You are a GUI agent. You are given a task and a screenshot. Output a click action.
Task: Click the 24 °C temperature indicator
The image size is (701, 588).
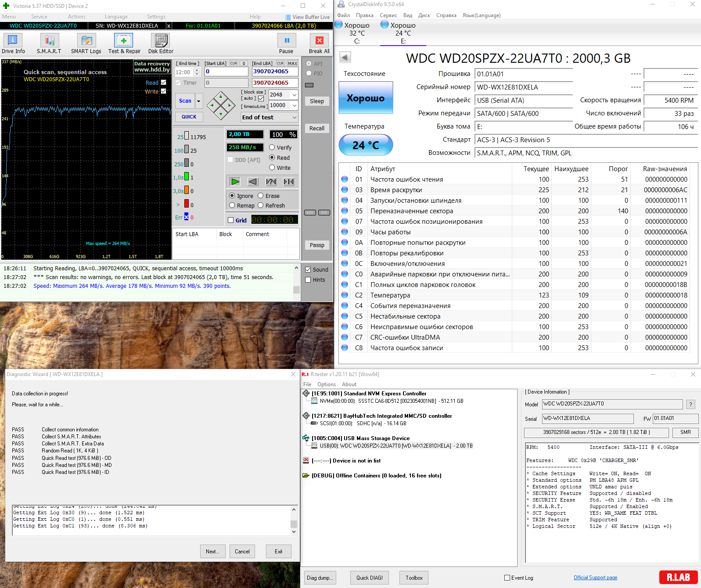coord(366,145)
